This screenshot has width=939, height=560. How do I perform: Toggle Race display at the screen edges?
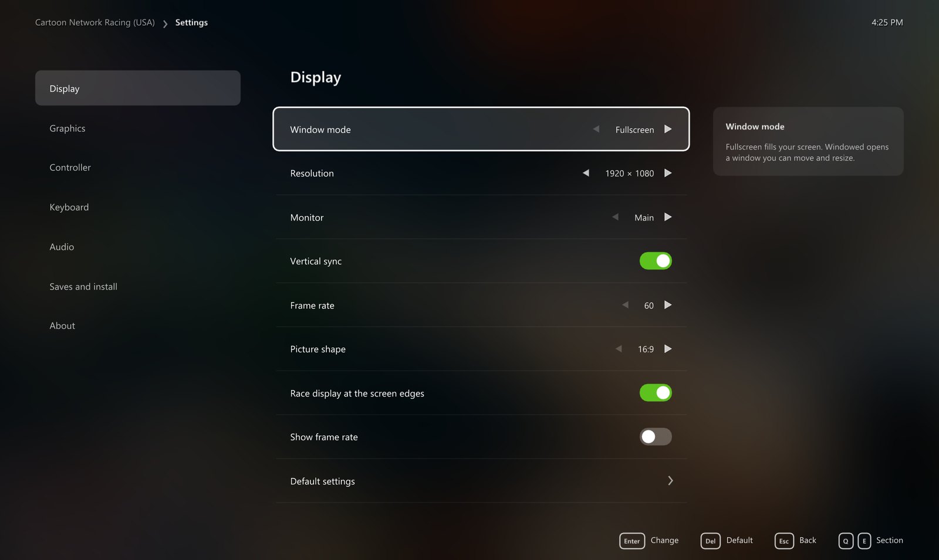tap(656, 393)
